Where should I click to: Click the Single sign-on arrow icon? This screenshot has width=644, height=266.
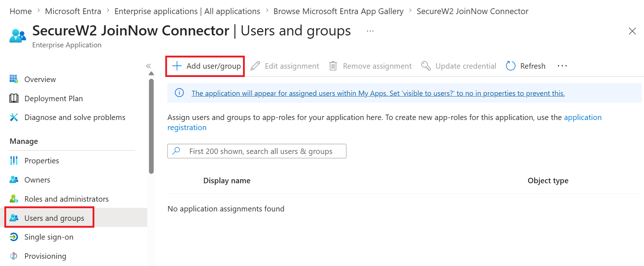click(14, 237)
